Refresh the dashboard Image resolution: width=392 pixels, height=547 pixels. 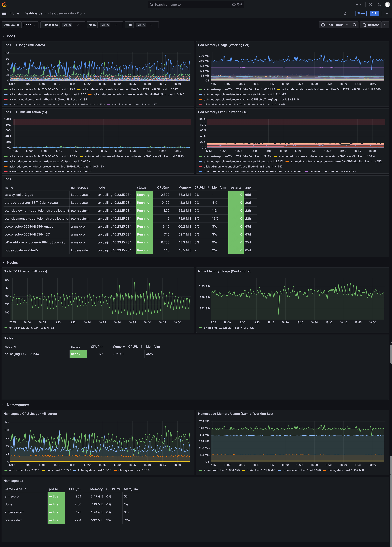[371, 25]
